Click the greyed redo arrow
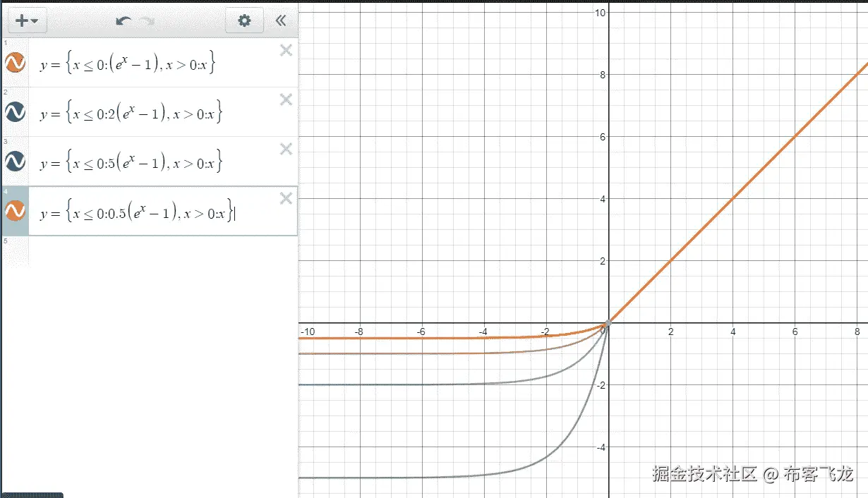Screen dimensions: 868x498 point(147,20)
